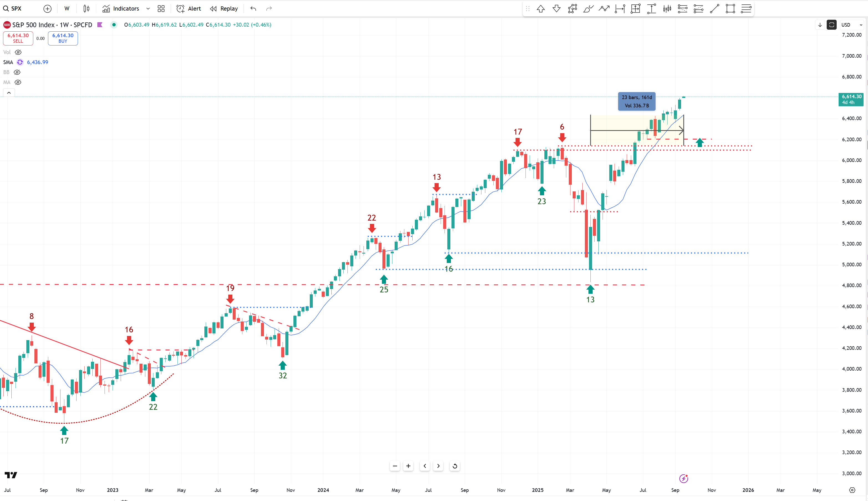
Task: Show the hidden Vol indicator
Action: [x=18, y=52]
